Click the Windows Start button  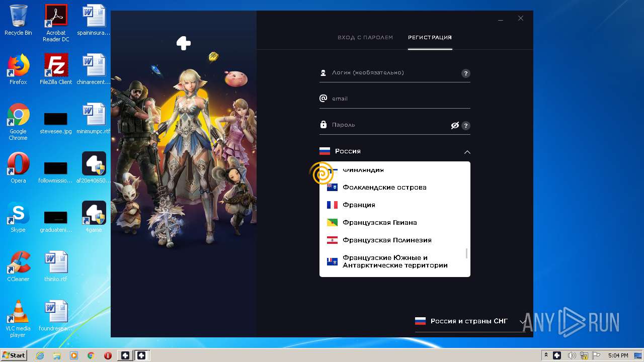[x=14, y=355]
